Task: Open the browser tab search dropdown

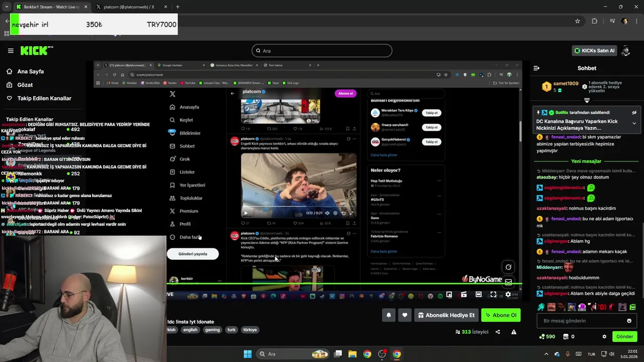Action: tap(7, 7)
